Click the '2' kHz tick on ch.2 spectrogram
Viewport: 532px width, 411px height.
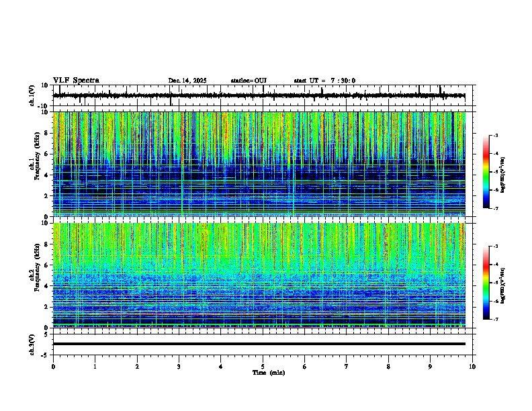(x=47, y=307)
